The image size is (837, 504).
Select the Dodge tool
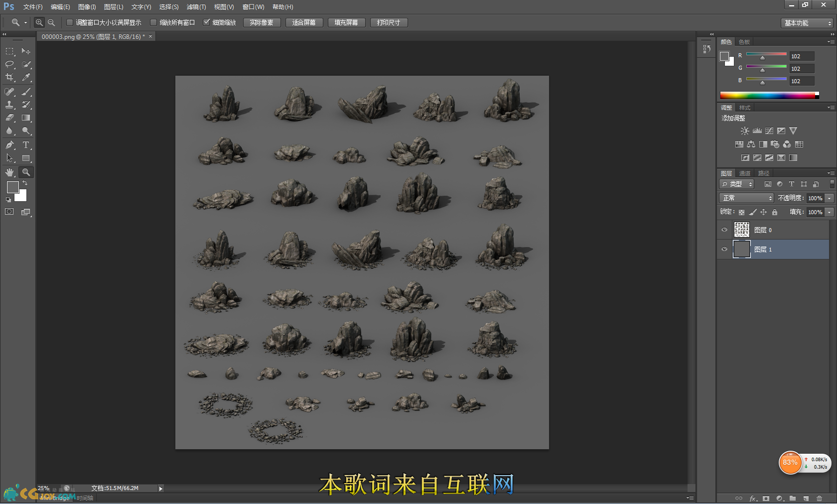pos(26,131)
